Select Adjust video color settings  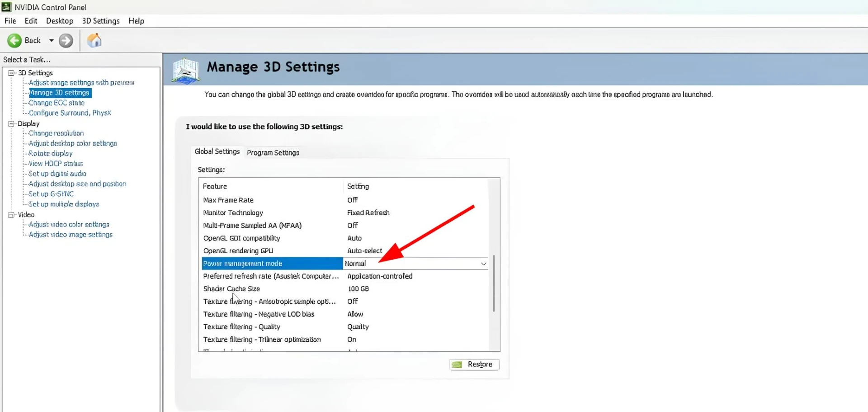69,225
